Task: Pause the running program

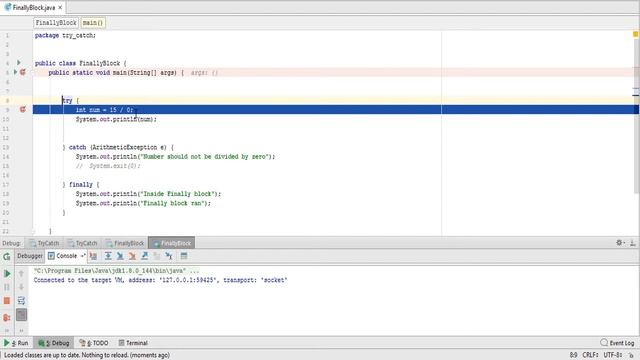Action: (x=7, y=287)
